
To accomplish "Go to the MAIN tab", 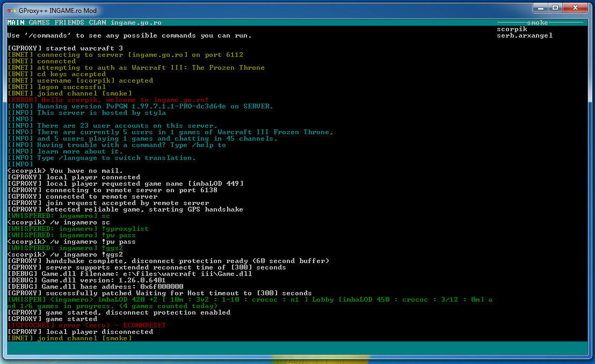I will pos(16,23).
